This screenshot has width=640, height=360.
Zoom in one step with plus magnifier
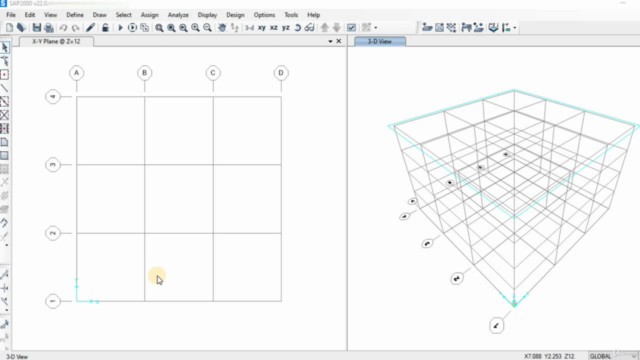pos(196,28)
